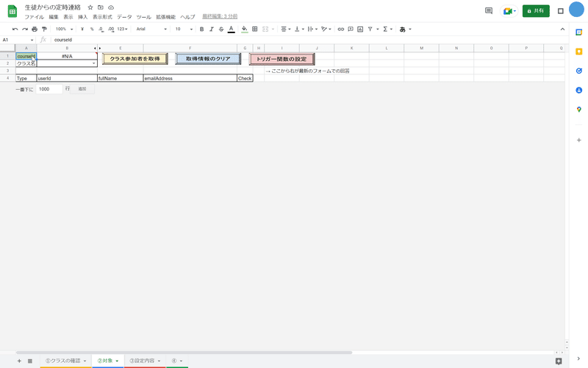588x368 pixels.
Task: Select the Paint format tool
Action: [44, 29]
